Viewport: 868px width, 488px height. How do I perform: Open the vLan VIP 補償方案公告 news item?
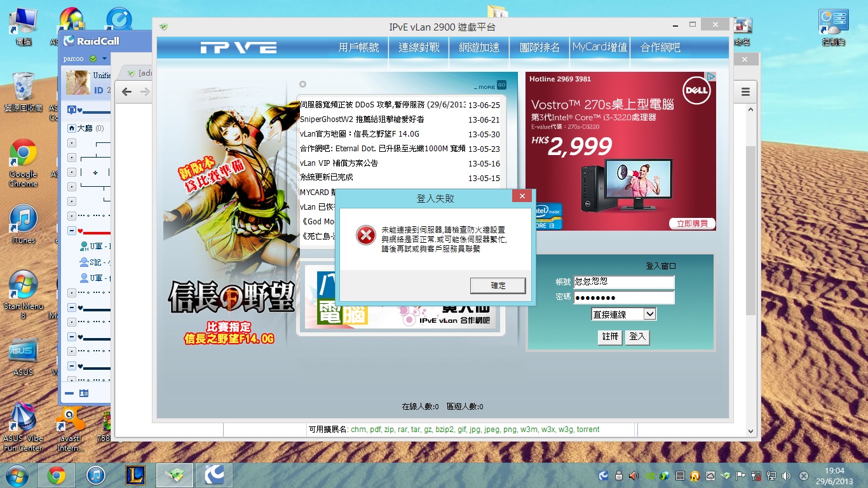(339, 163)
